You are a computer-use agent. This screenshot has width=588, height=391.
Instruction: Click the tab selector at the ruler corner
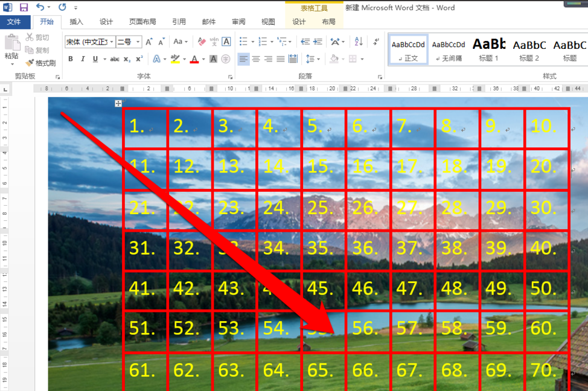pos(5,89)
